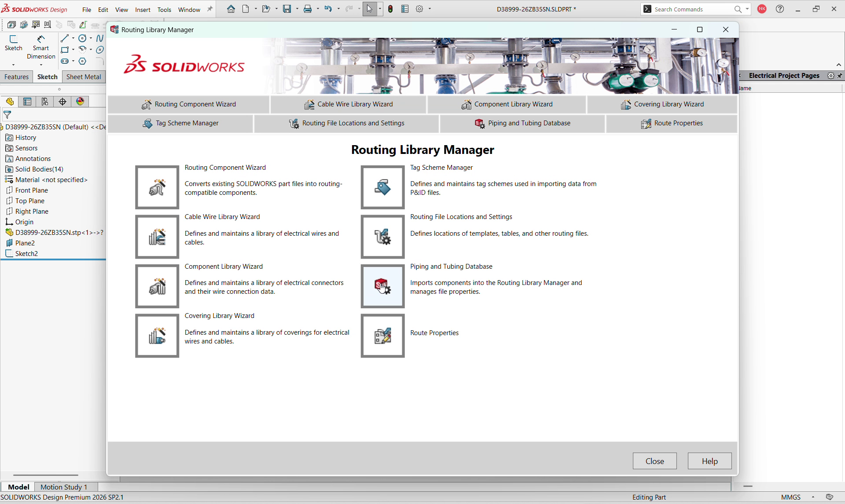Expand the Save button dropdown arrow

(x=297, y=9)
